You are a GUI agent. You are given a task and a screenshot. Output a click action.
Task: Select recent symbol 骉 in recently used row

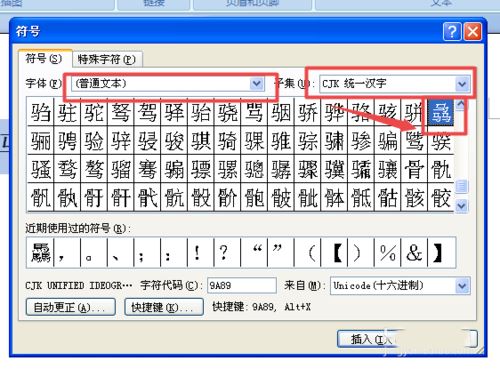click(x=40, y=253)
